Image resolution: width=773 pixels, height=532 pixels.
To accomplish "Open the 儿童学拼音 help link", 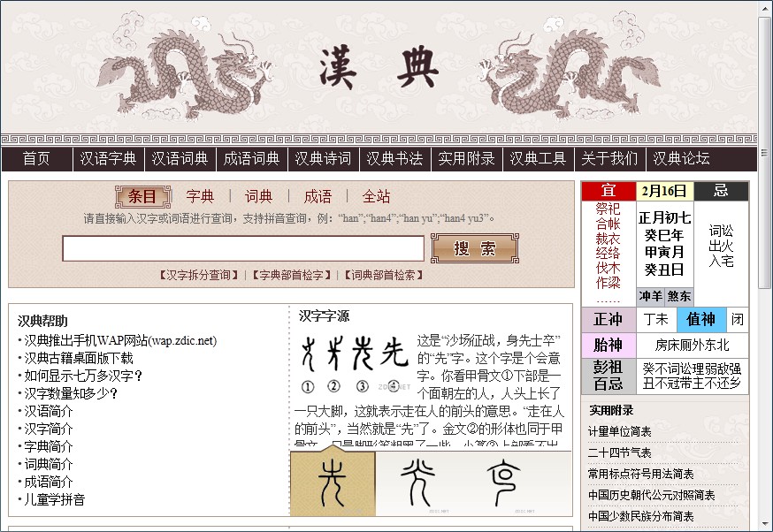I will click(x=54, y=499).
